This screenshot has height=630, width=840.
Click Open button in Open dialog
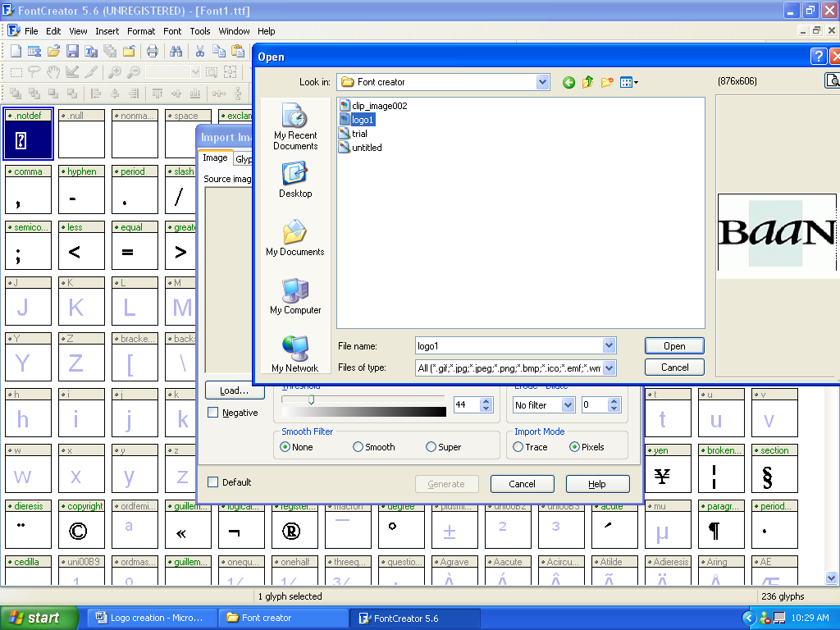tap(674, 346)
